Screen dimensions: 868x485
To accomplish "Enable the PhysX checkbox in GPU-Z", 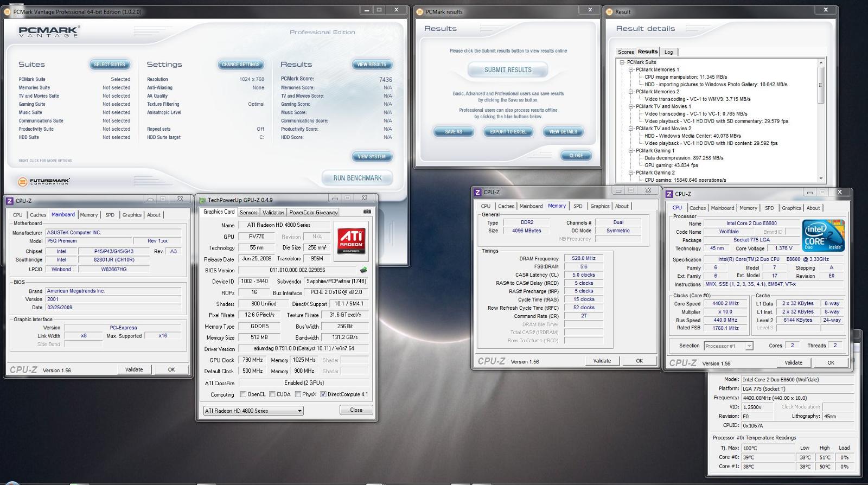I will tap(298, 394).
